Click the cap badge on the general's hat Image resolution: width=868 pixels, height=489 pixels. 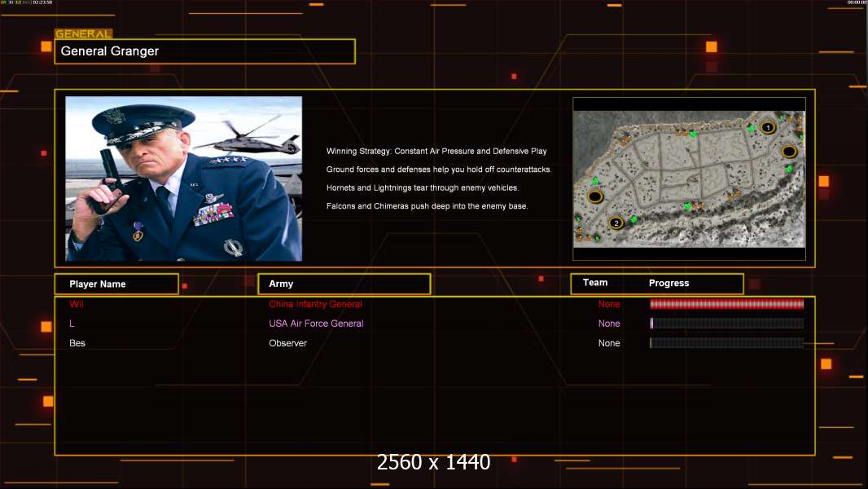[x=114, y=116]
